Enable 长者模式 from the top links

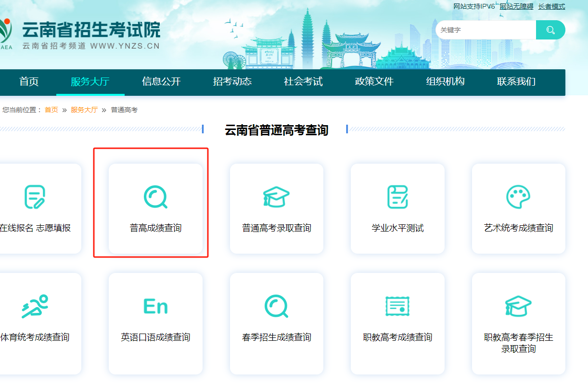(x=551, y=6)
